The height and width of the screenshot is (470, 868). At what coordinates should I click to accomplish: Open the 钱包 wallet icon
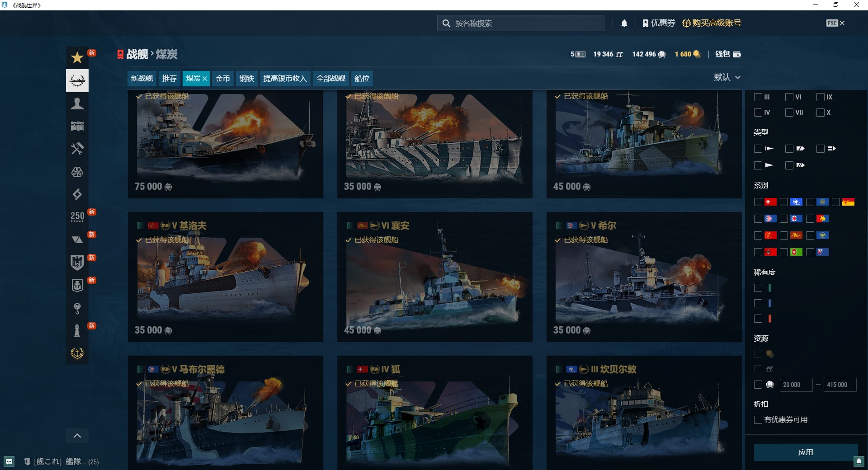728,54
